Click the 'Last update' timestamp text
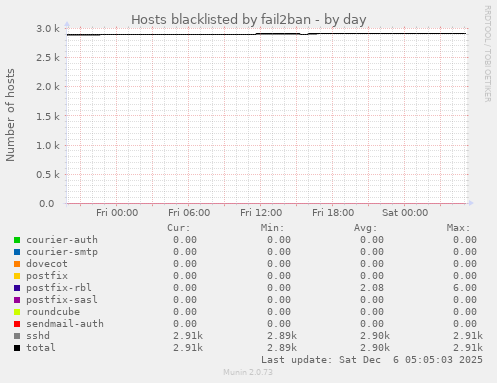Viewport: 497px width, 383px height. pos(372,360)
